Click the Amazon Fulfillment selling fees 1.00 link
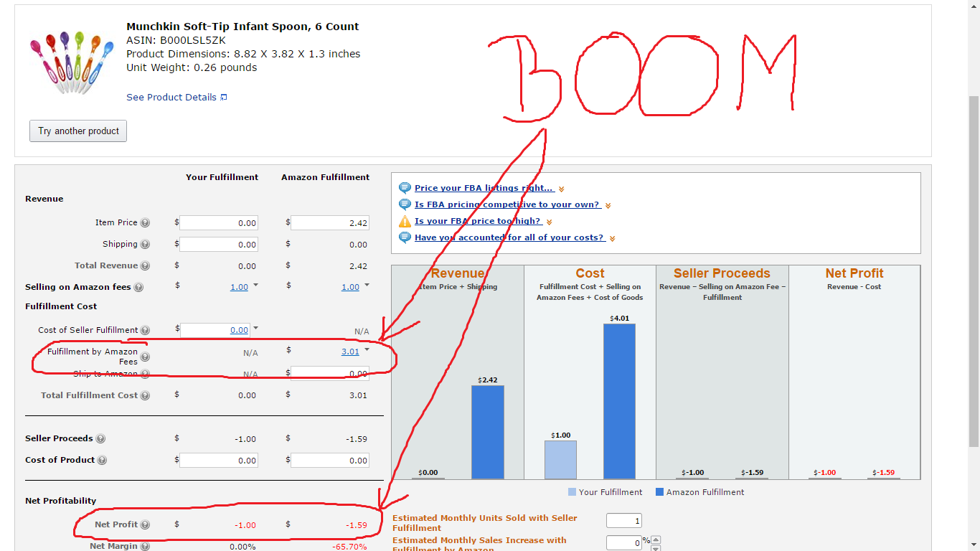 point(350,287)
